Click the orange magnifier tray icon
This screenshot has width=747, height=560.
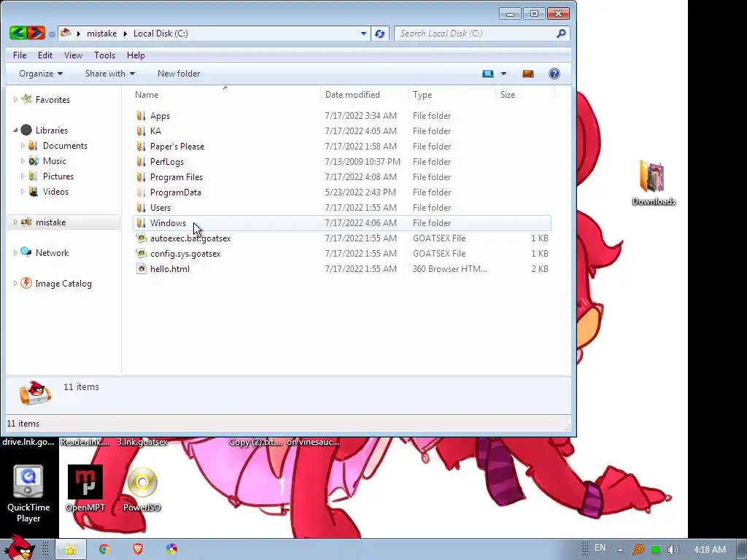(638, 550)
